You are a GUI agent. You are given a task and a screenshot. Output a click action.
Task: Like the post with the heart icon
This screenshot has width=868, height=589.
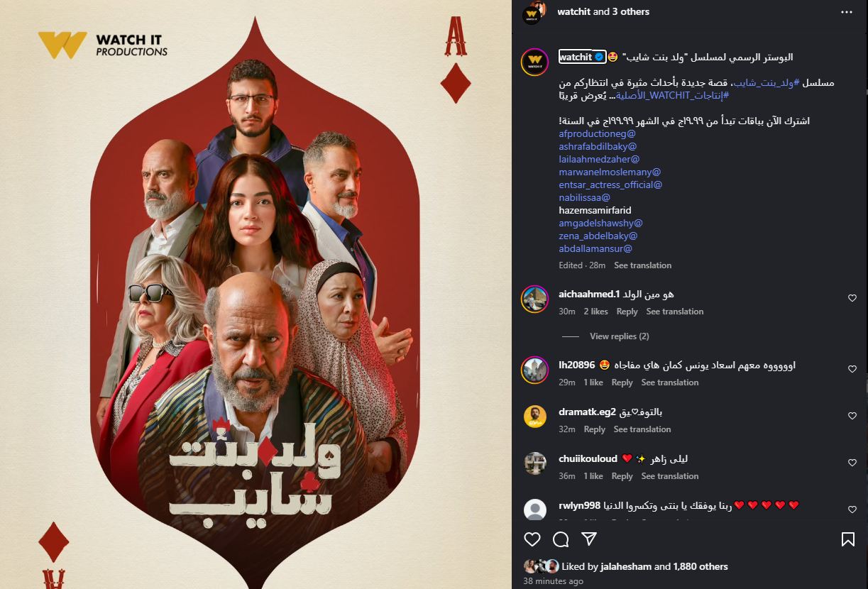532,539
